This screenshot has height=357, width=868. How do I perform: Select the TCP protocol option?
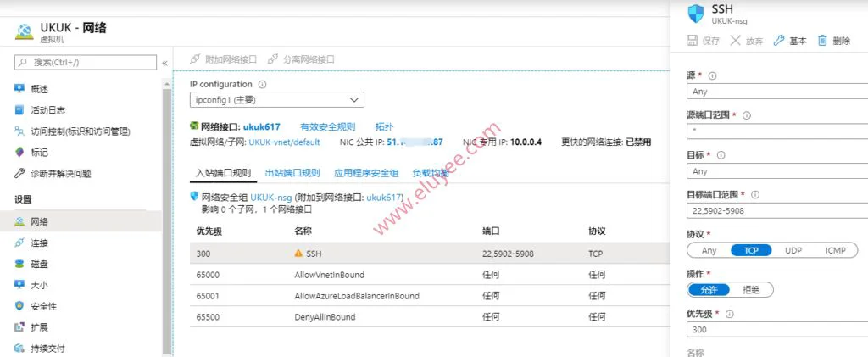[x=751, y=250]
